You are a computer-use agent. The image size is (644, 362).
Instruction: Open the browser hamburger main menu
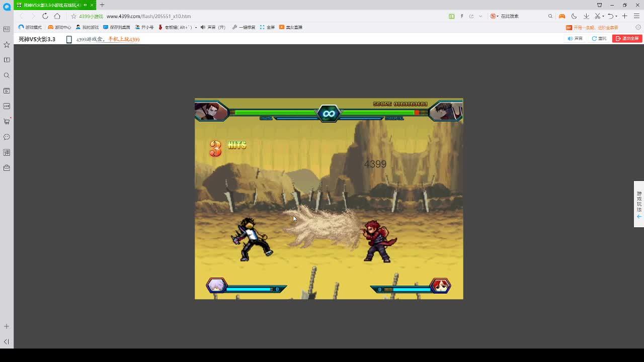636,16
